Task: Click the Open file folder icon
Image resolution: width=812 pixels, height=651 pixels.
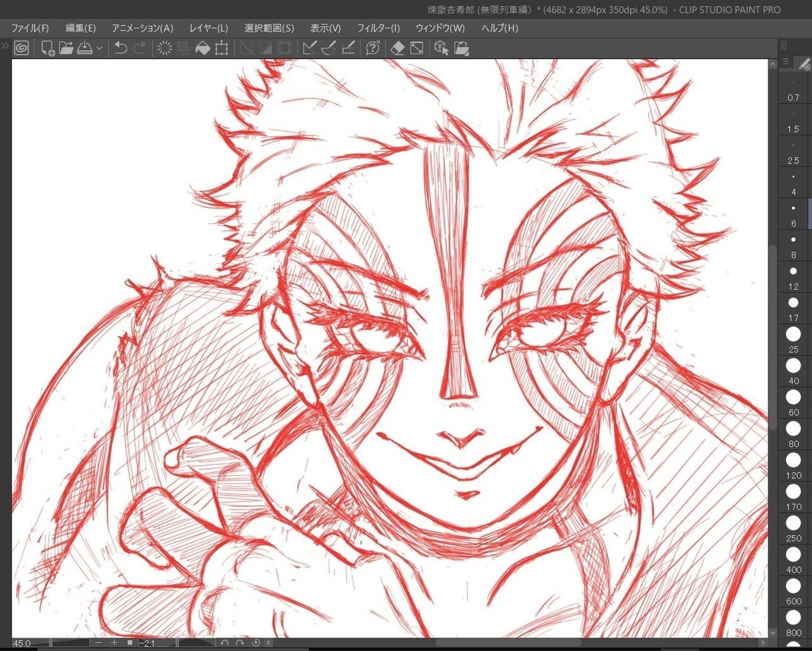Action: click(x=66, y=48)
